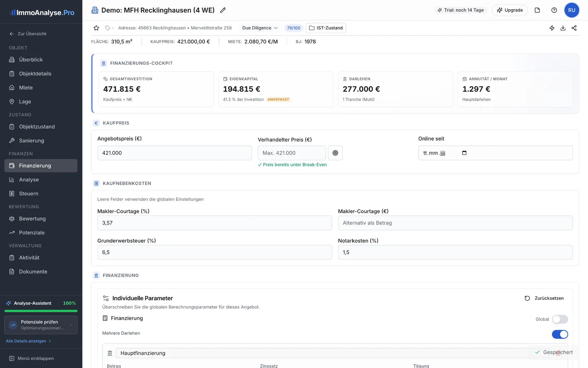This screenshot has width=588, height=368.
Task: Click the share icon
Action: [574, 28]
